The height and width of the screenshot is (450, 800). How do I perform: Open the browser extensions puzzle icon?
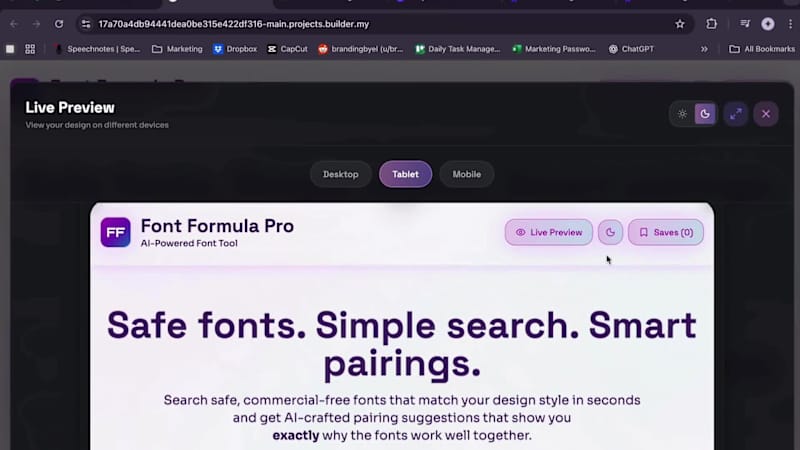coord(711,24)
